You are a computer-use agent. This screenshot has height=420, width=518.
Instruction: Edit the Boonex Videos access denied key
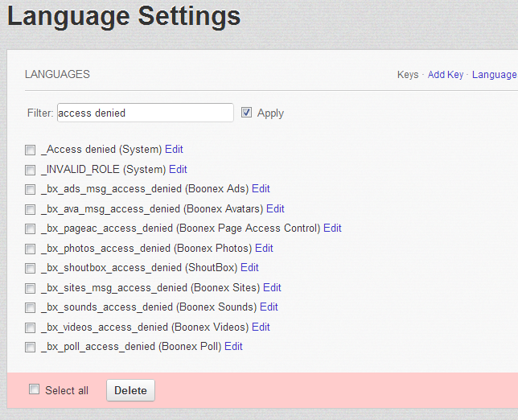(261, 327)
